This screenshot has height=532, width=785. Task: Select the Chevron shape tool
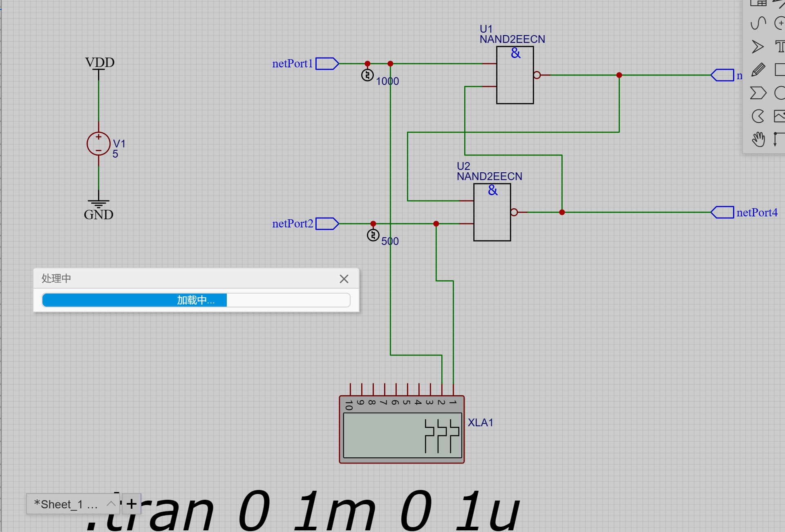click(x=758, y=93)
